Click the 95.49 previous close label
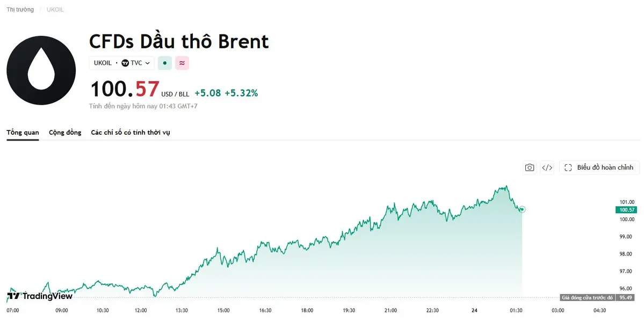644x322 pixels. (x=626, y=297)
